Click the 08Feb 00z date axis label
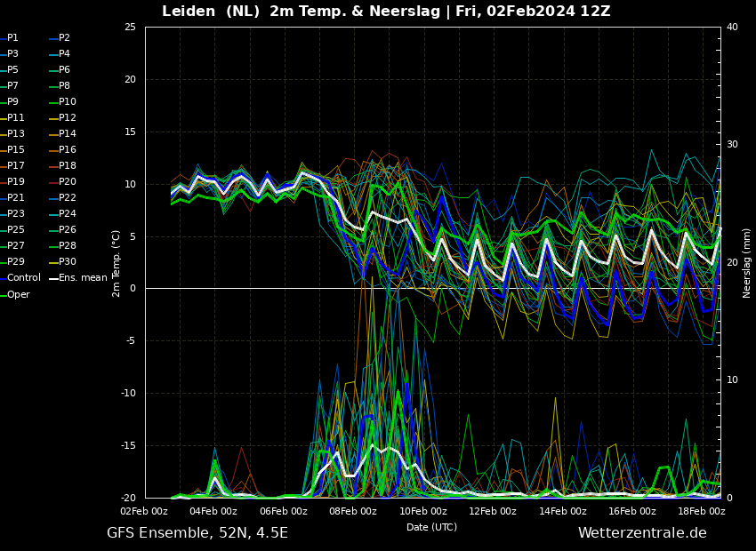 pyautogui.click(x=353, y=511)
